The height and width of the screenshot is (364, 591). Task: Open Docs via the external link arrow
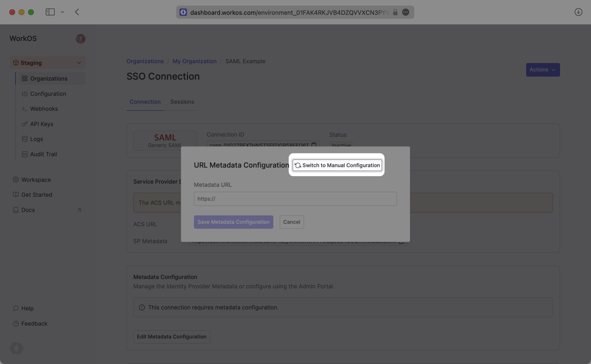tap(79, 210)
